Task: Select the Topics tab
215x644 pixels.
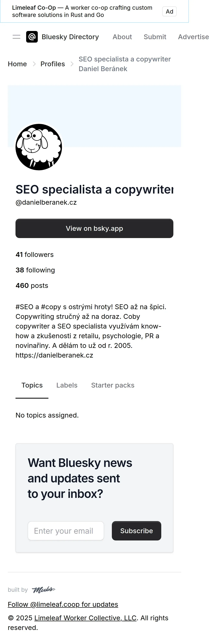Action: click(x=32, y=385)
